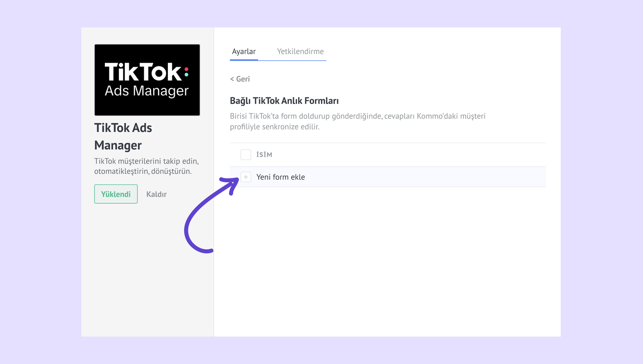
Task: Select the Ayarlar tab
Action: click(x=244, y=51)
